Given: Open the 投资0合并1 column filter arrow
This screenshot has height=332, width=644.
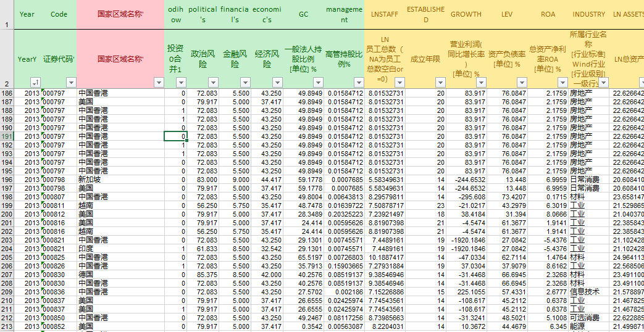Looking at the screenshot, I should (x=181, y=83).
